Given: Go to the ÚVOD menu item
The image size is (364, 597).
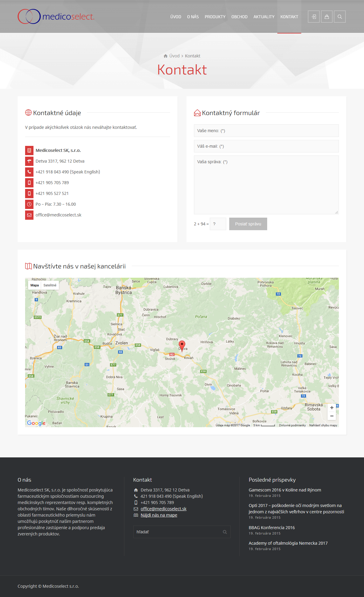Looking at the screenshot, I should tap(176, 17).
